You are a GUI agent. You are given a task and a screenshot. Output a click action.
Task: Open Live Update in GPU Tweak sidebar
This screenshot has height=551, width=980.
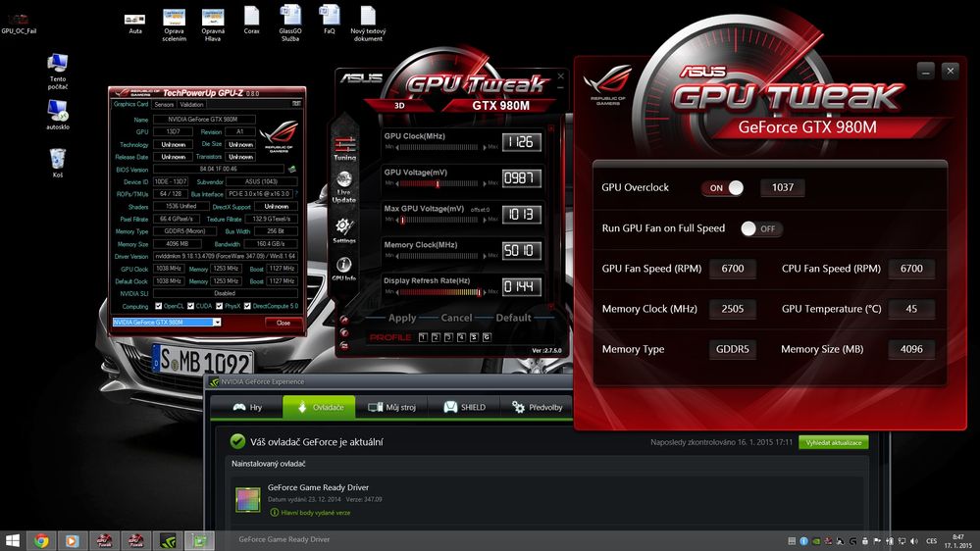tap(343, 187)
